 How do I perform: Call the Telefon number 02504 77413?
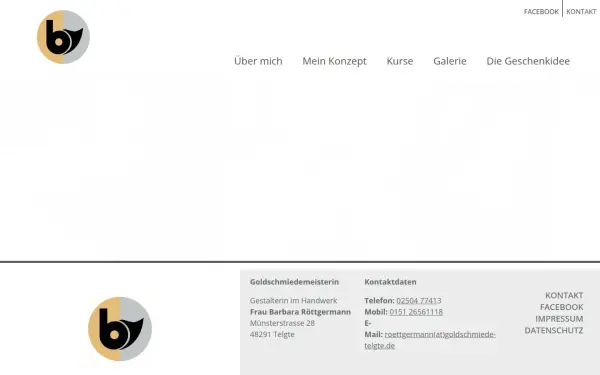point(419,300)
